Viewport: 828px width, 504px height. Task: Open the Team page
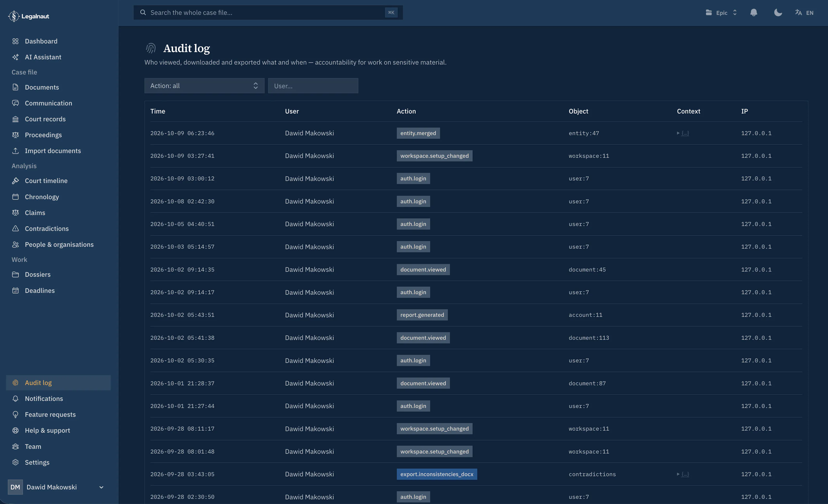point(58,446)
